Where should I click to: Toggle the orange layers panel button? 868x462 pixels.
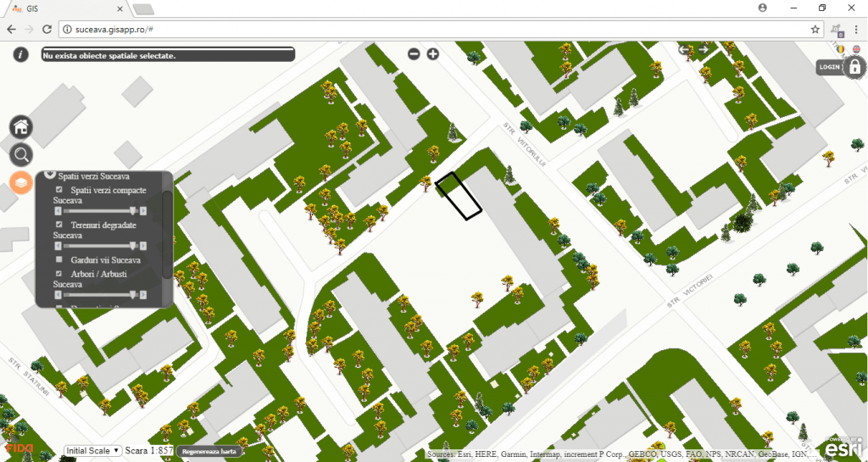pos(21,182)
